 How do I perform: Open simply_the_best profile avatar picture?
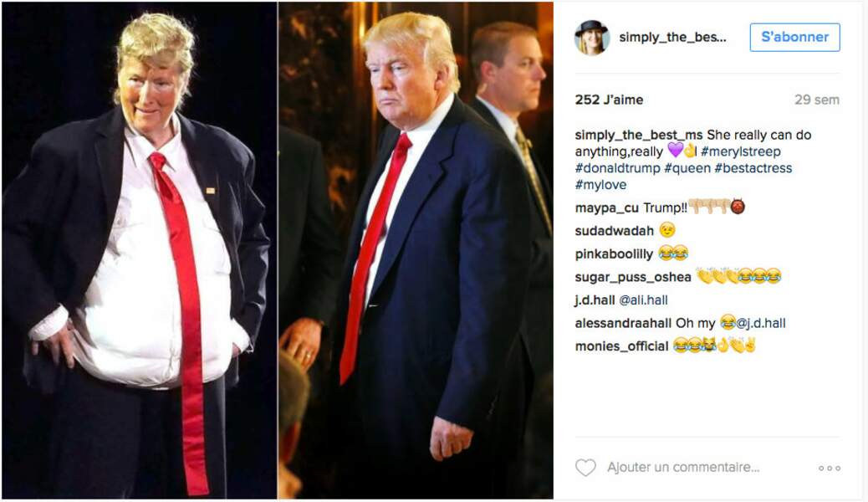[592, 38]
